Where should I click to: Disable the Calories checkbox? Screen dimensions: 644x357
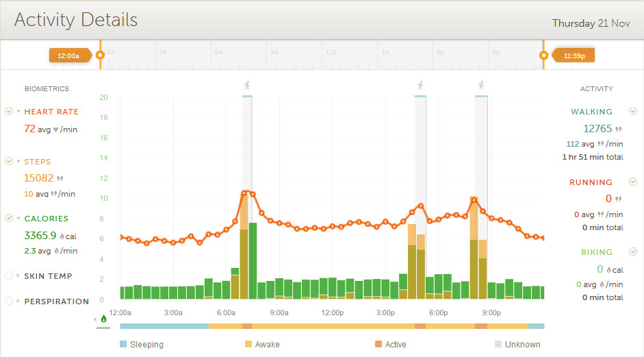tap(9, 218)
